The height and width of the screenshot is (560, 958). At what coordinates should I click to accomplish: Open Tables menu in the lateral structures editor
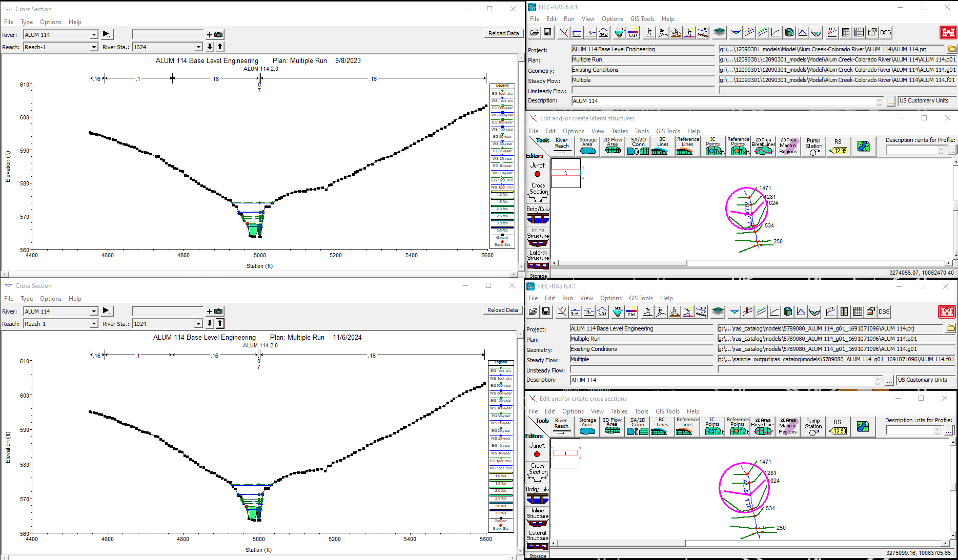tap(619, 131)
